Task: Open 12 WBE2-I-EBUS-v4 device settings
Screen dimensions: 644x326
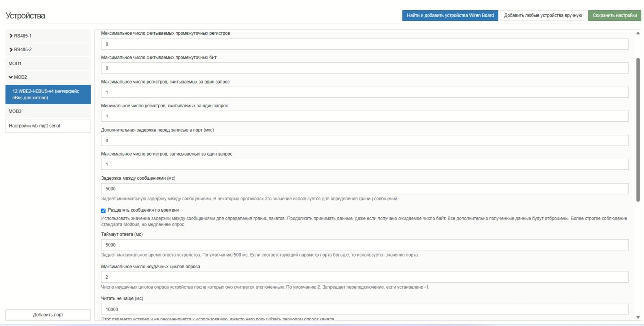Action: [x=48, y=94]
